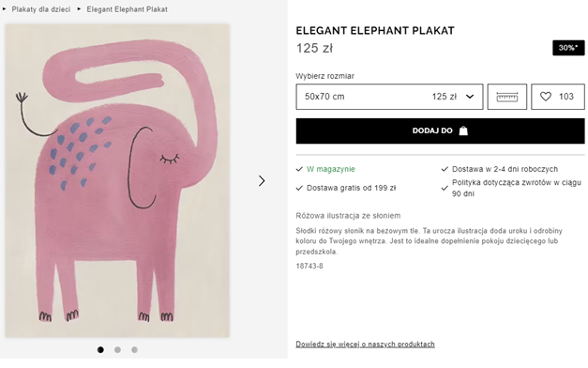Click the pink elephant poster image
The image size is (588, 368).
point(117,180)
